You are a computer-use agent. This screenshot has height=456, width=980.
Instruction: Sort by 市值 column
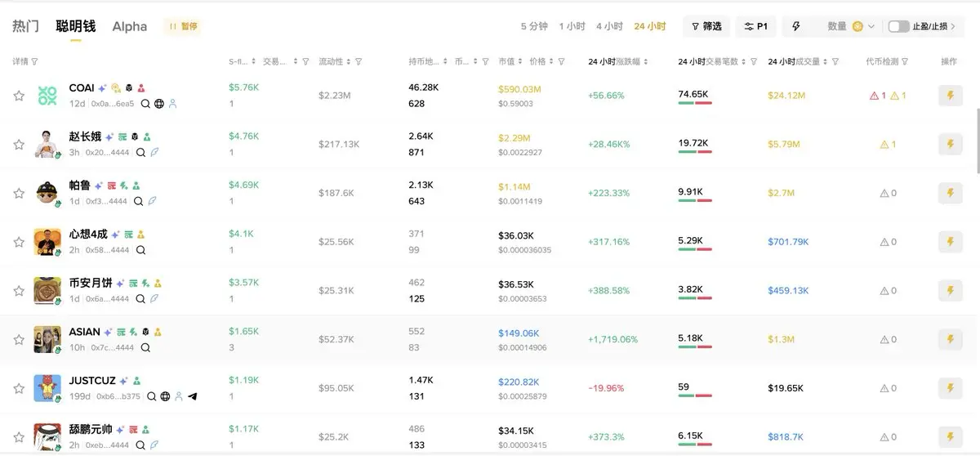521,62
